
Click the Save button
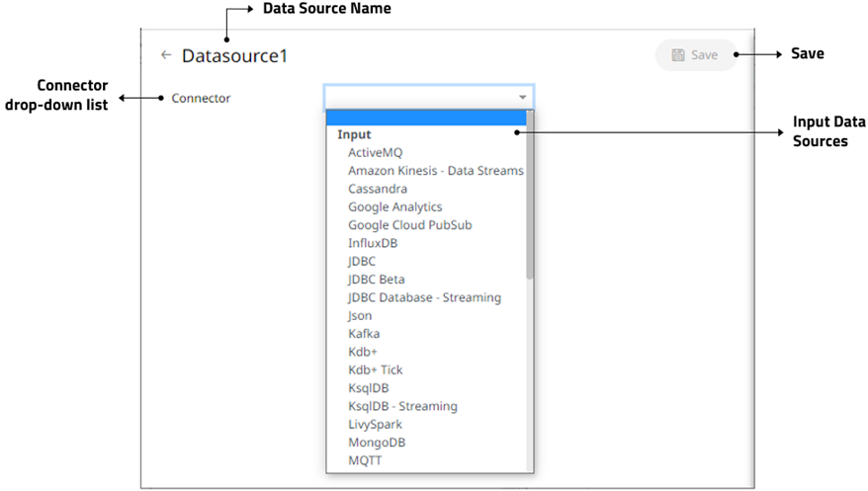(x=695, y=55)
